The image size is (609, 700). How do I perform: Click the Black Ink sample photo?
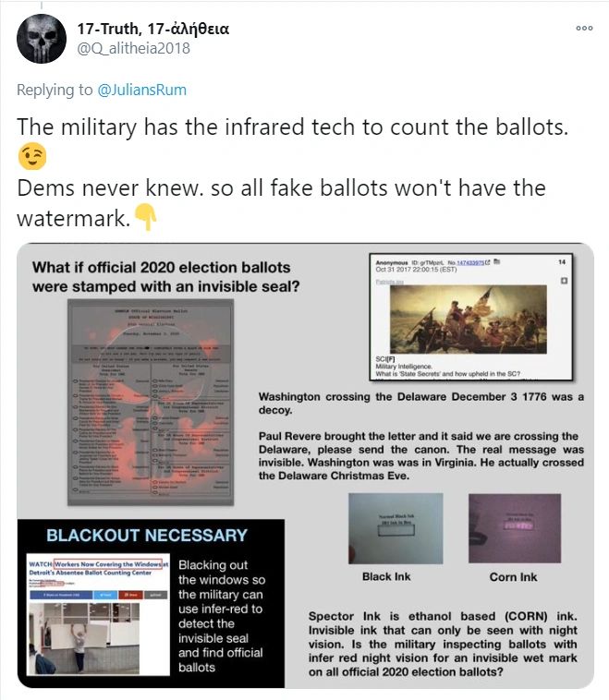pos(396,528)
